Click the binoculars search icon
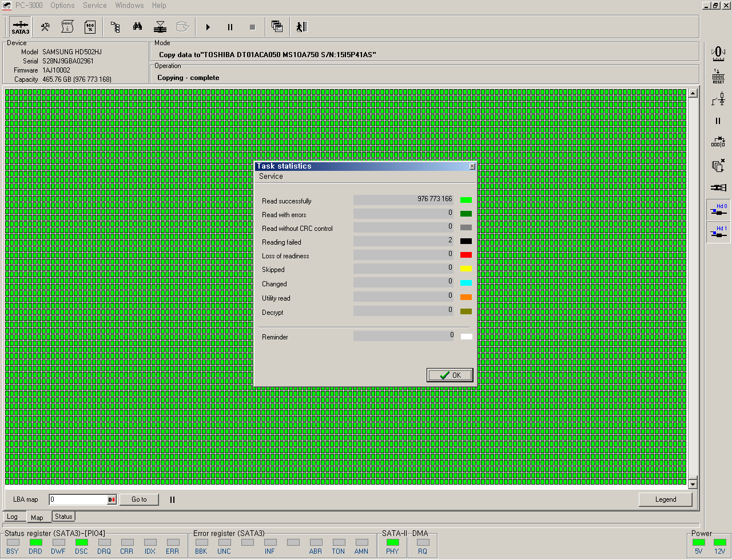Screen dimensions: 732x560 (137, 27)
